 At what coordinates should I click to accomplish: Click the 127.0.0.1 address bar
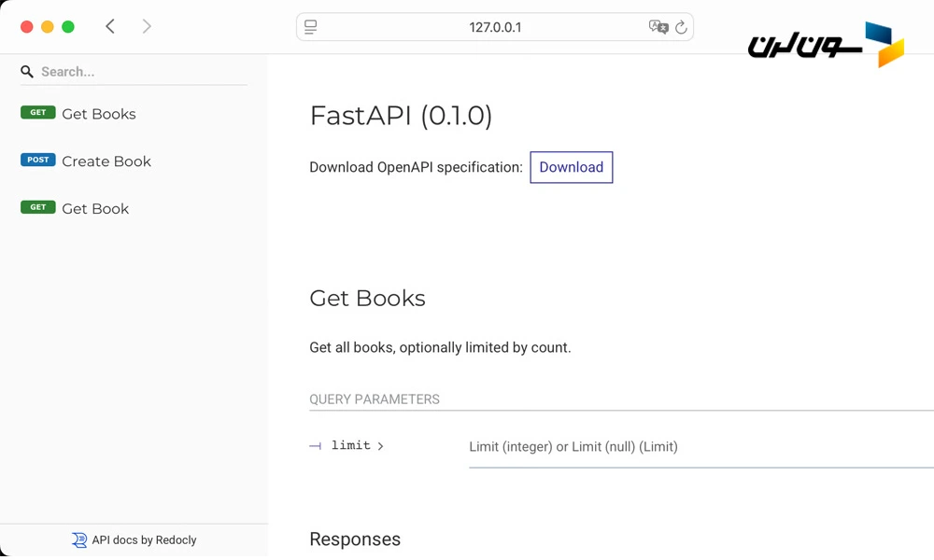click(494, 27)
